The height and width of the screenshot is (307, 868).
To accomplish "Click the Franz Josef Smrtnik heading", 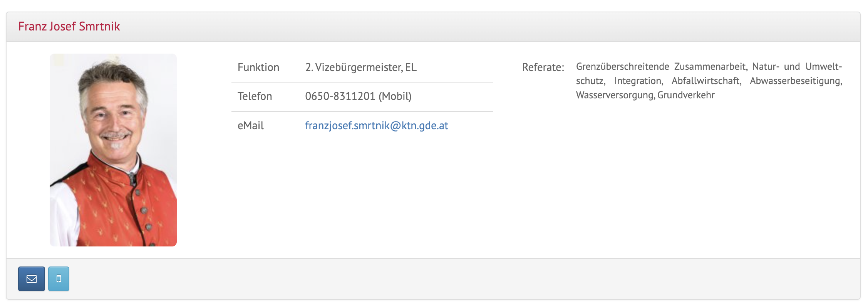I will (69, 26).
